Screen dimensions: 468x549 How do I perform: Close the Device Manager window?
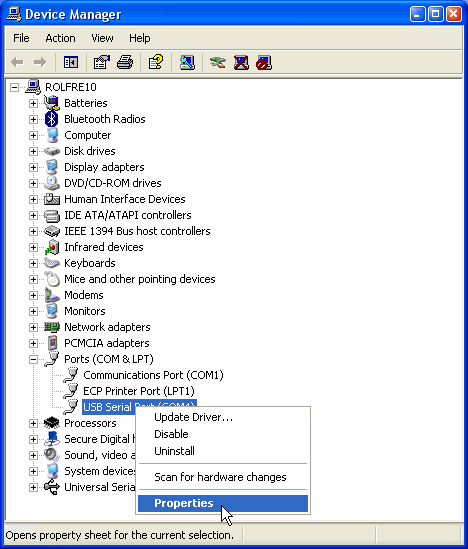(x=454, y=14)
